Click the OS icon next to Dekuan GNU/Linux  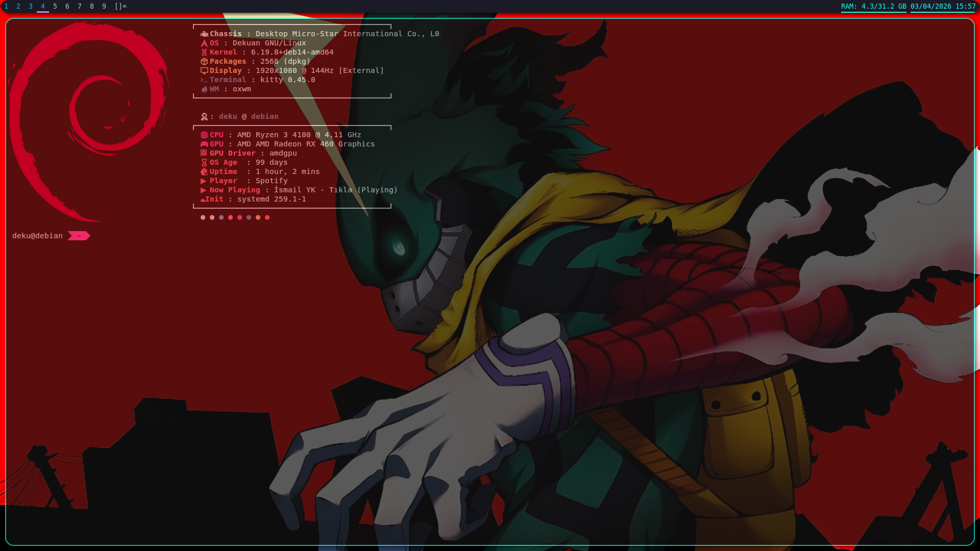point(204,43)
